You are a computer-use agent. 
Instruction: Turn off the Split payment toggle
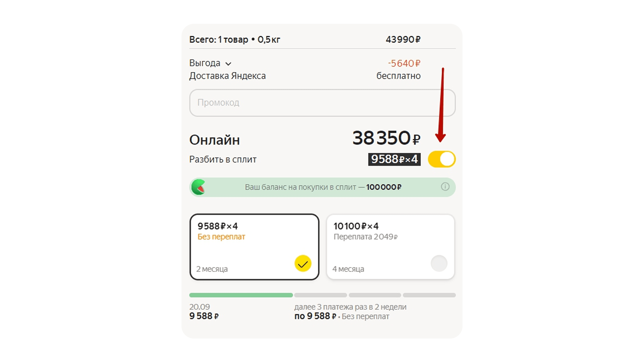tap(441, 159)
